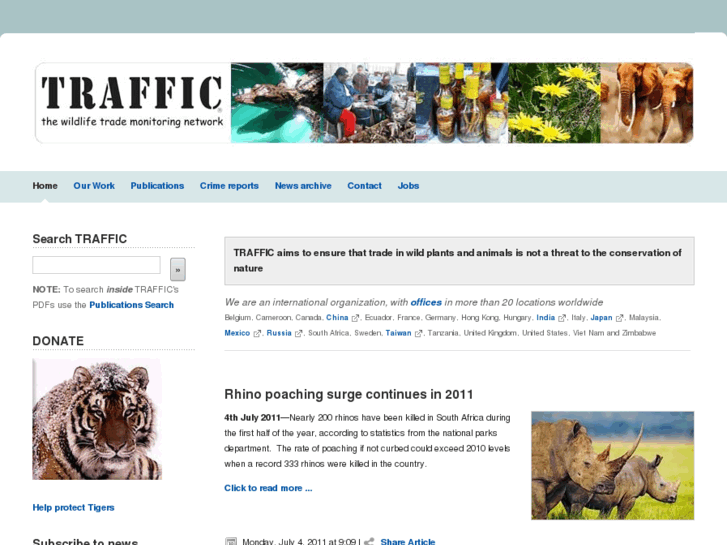727x545 pixels.
Task: Focus the Search TRAFFIC input field
Action: pos(96,265)
